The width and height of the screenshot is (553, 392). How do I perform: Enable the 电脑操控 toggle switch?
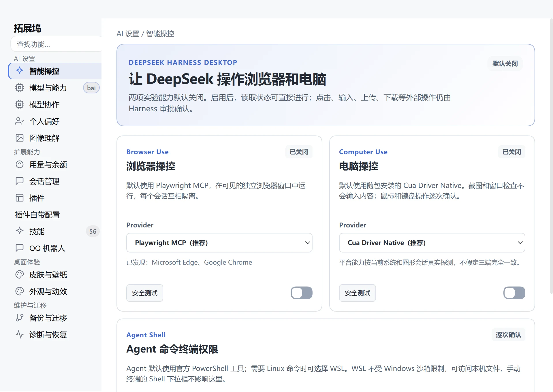(514, 293)
